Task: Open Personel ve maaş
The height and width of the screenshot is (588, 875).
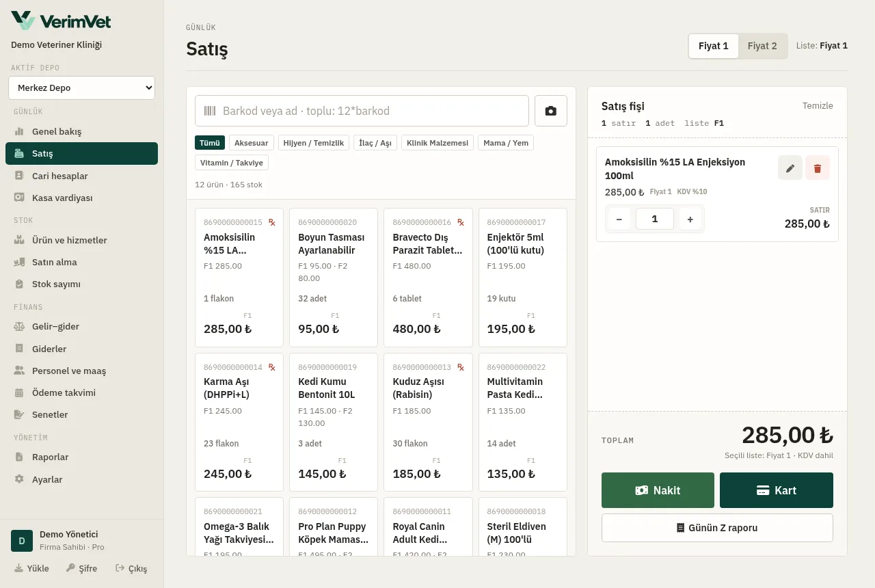Action: (x=81, y=371)
